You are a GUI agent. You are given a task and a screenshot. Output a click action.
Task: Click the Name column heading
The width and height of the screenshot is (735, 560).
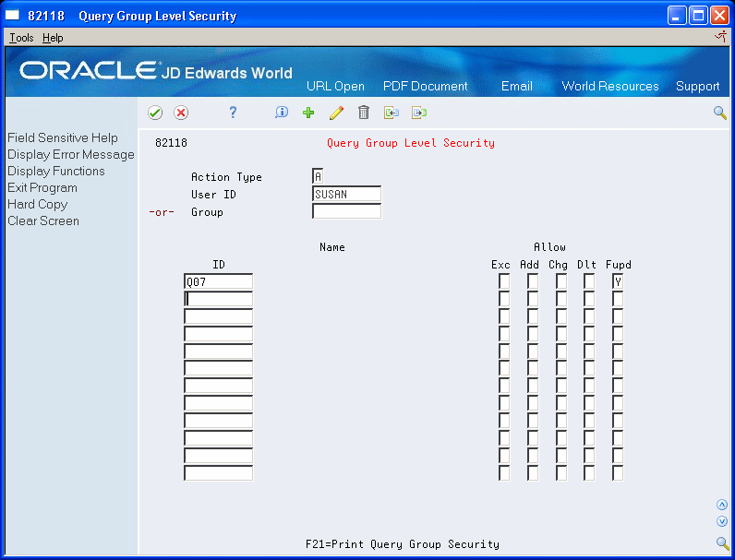click(332, 246)
